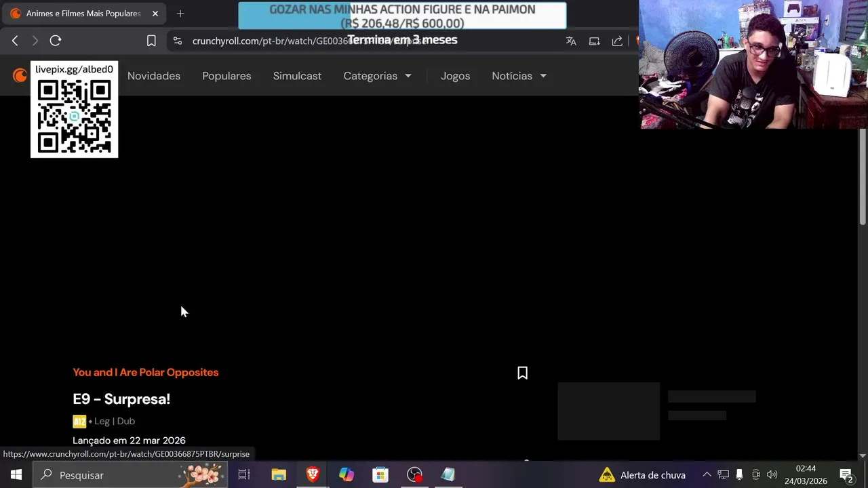Open network settings tray icon
Image resolution: width=868 pixels, height=488 pixels.
723,475
